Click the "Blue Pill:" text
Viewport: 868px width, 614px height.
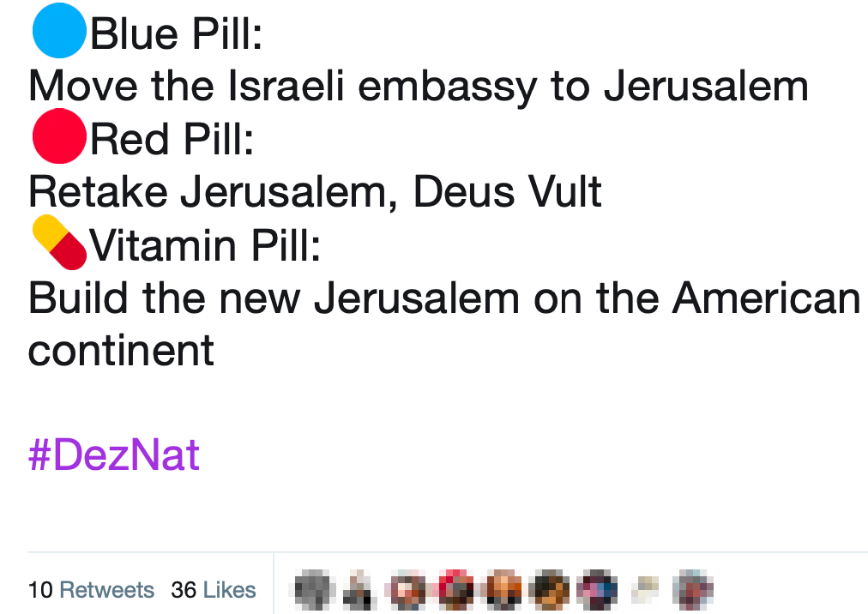pyautogui.click(x=176, y=33)
